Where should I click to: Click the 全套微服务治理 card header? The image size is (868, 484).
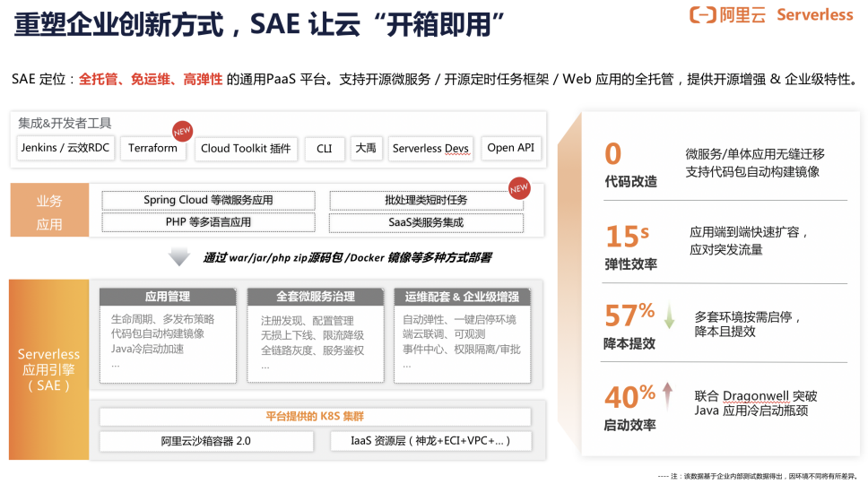316,297
